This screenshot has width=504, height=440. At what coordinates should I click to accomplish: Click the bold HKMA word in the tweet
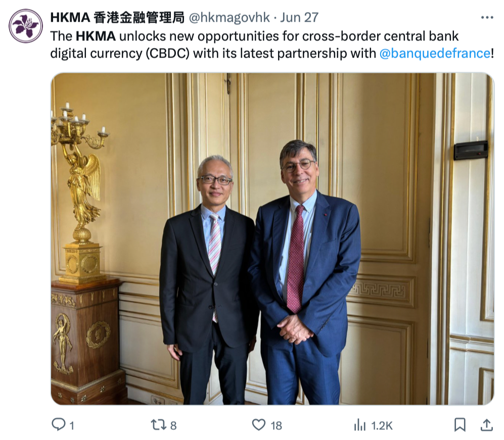point(96,36)
